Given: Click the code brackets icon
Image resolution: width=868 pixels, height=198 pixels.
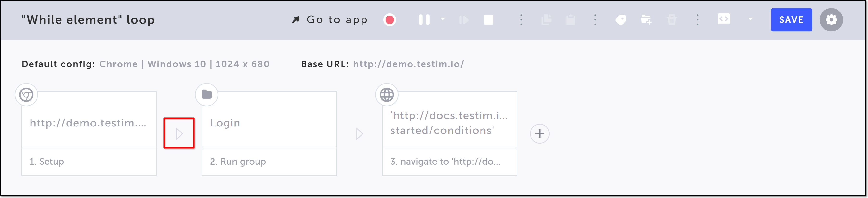Looking at the screenshot, I should (724, 19).
